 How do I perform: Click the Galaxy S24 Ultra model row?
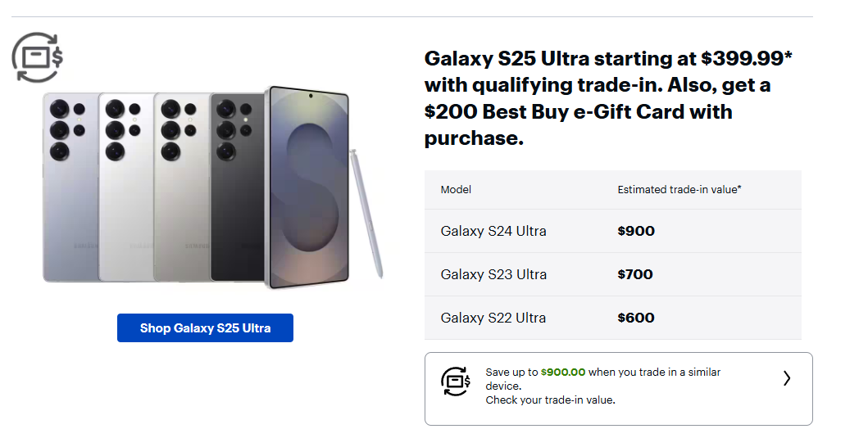pos(493,231)
